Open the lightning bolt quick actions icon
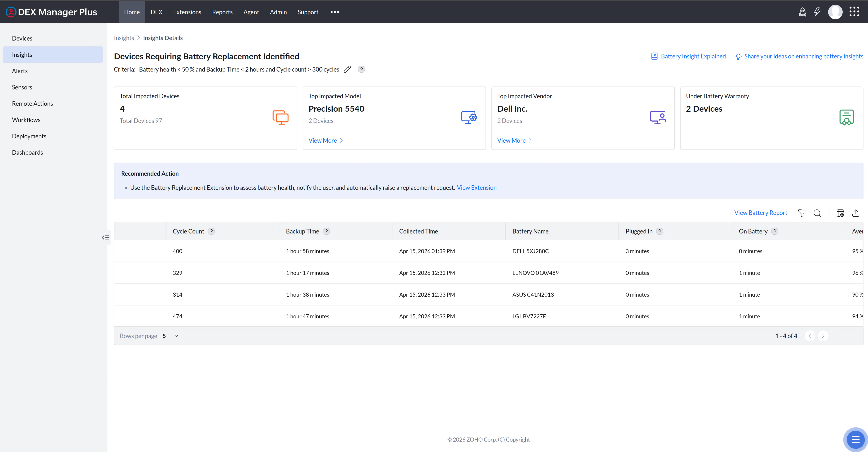The width and height of the screenshot is (868, 452). pyautogui.click(x=817, y=12)
